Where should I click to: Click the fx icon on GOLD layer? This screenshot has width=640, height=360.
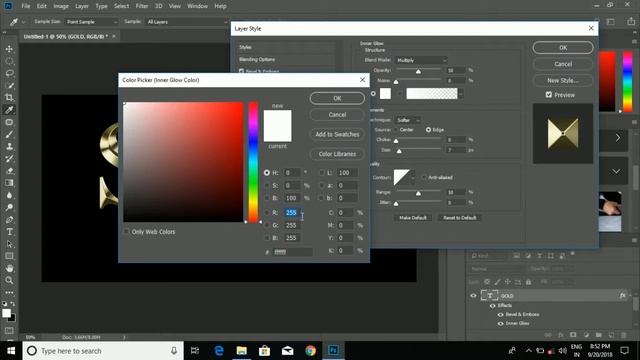(622, 296)
